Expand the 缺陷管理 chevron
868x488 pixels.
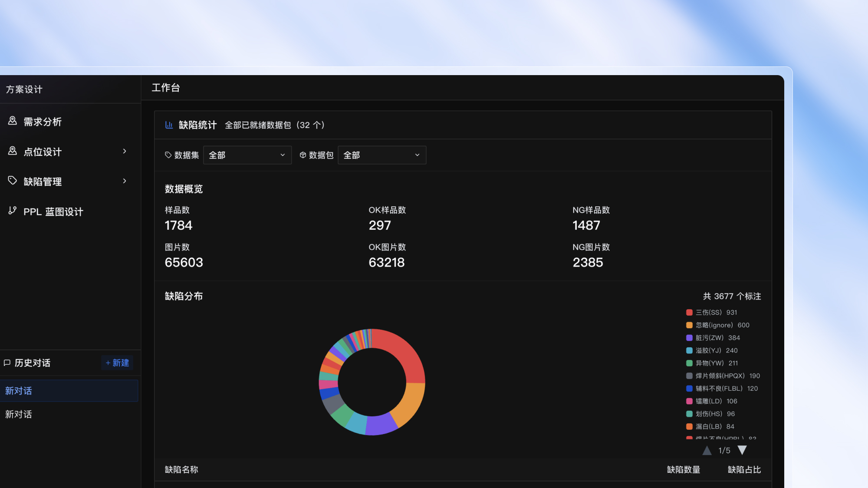[x=125, y=181]
